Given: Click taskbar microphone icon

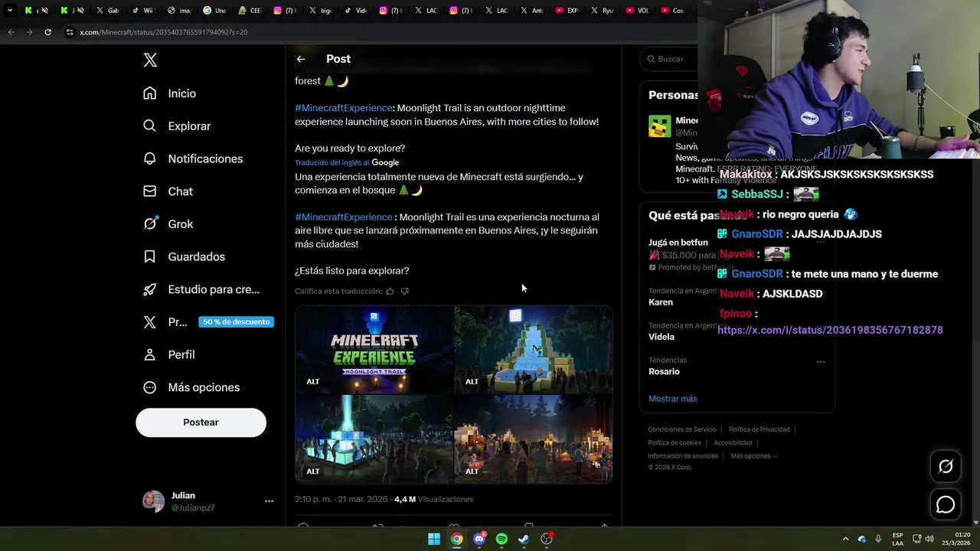Looking at the screenshot, I should (x=878, y=539).
